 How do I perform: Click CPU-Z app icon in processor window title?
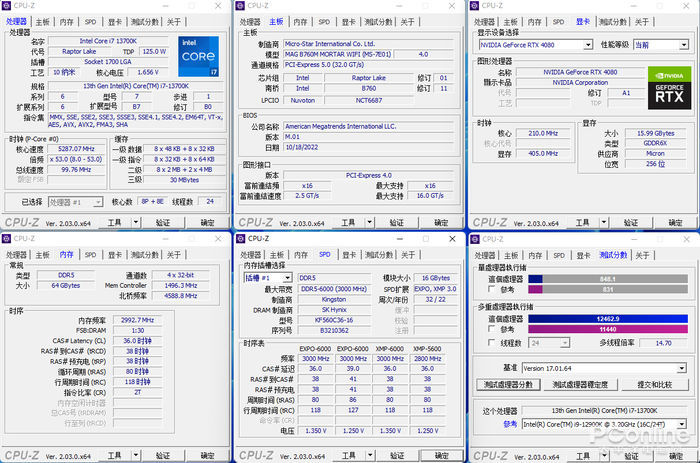click(7, 6)
